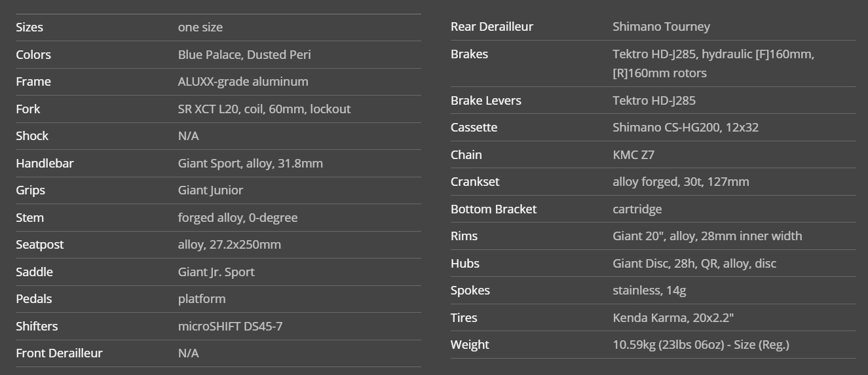Image resolution: width=868 pixels, height=375 pixels.
Task: Click the Brake Levers row label
Action: pyautogui.click(x=486, y=101)
